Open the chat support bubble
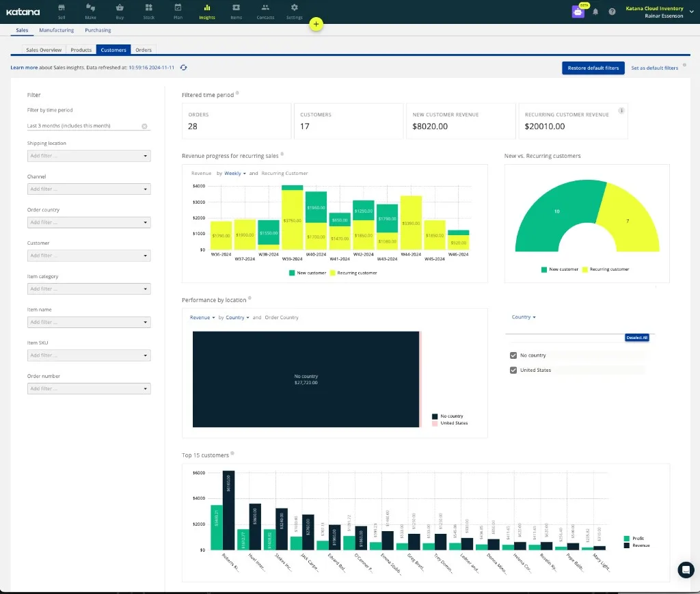700x594 pixels. point(686,569)
